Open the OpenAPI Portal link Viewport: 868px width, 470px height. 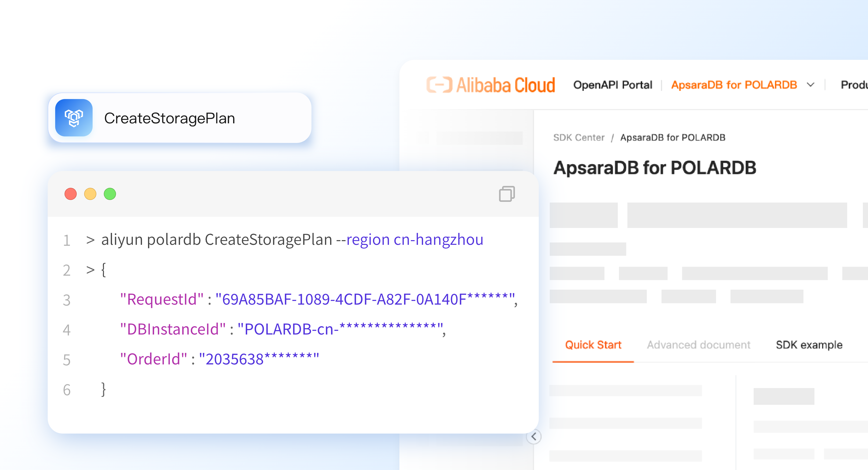point(613,85)
